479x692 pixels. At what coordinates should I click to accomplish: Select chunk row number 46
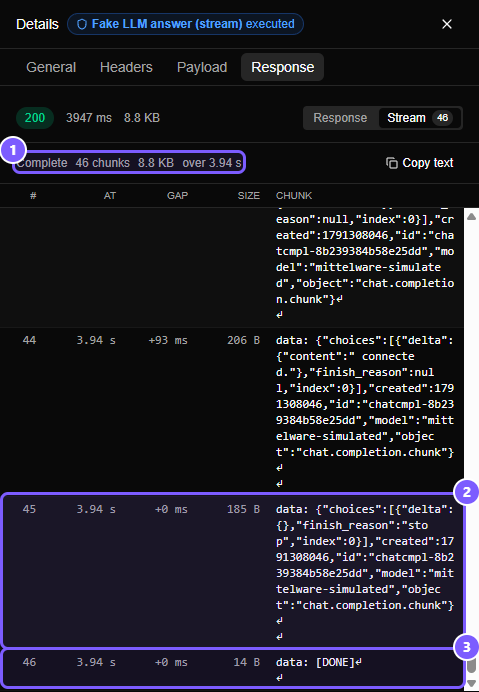click(232, 668)
